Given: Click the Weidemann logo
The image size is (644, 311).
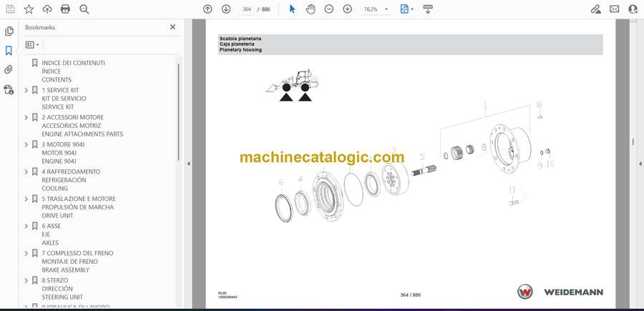Looking at the screenshot, I should (560, 292).
